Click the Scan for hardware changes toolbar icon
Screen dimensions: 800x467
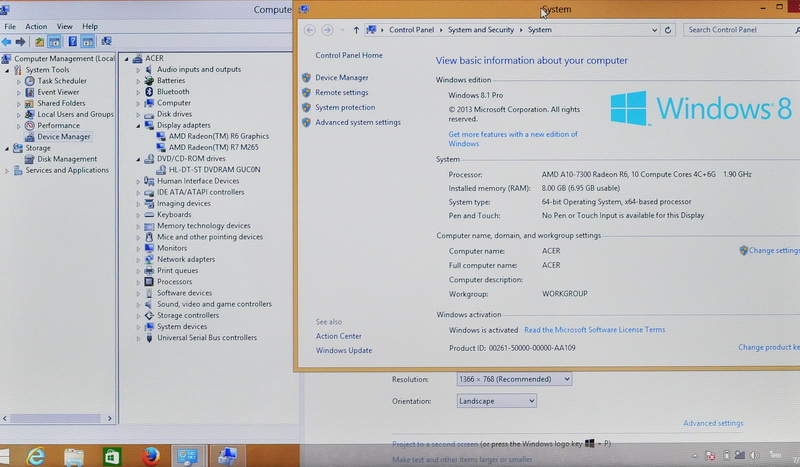pyautogui.click(x=107, y=41)
